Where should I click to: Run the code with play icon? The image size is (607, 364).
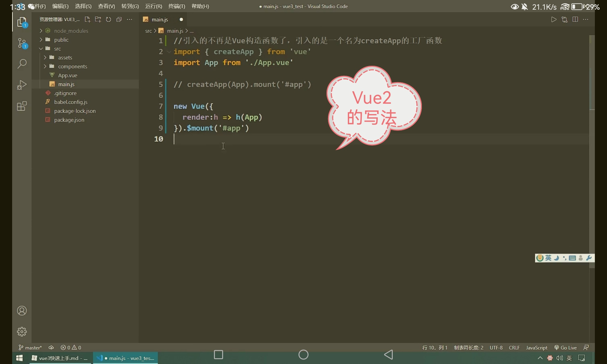coord(554,19)
